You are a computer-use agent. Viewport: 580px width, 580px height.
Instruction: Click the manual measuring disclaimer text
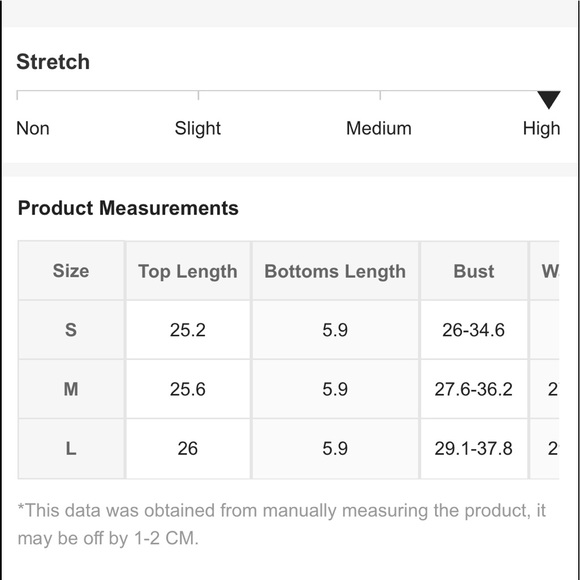click(x=281, y=524)
